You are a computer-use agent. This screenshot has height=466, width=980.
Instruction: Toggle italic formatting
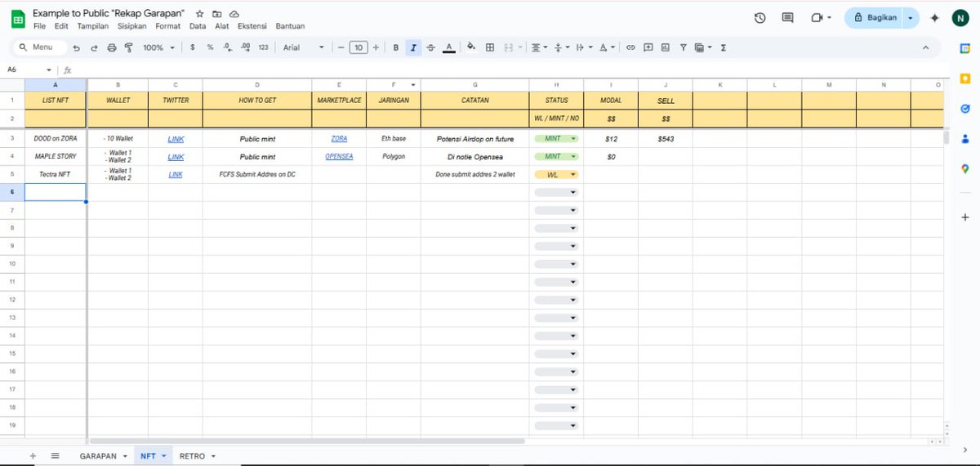click(x=413, y=48)
